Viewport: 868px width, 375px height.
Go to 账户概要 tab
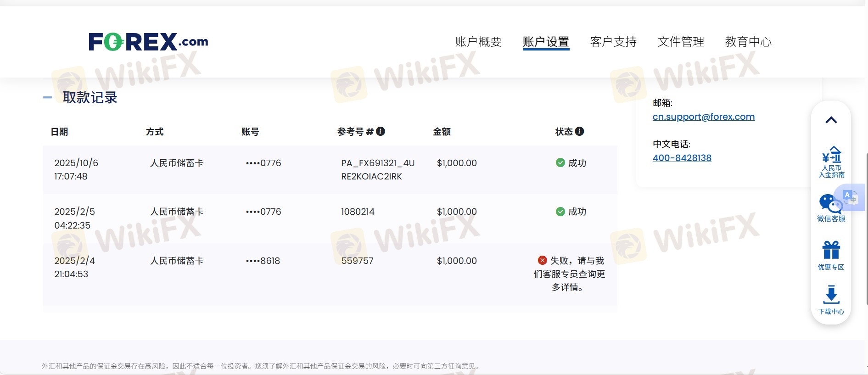coord(478,42)
